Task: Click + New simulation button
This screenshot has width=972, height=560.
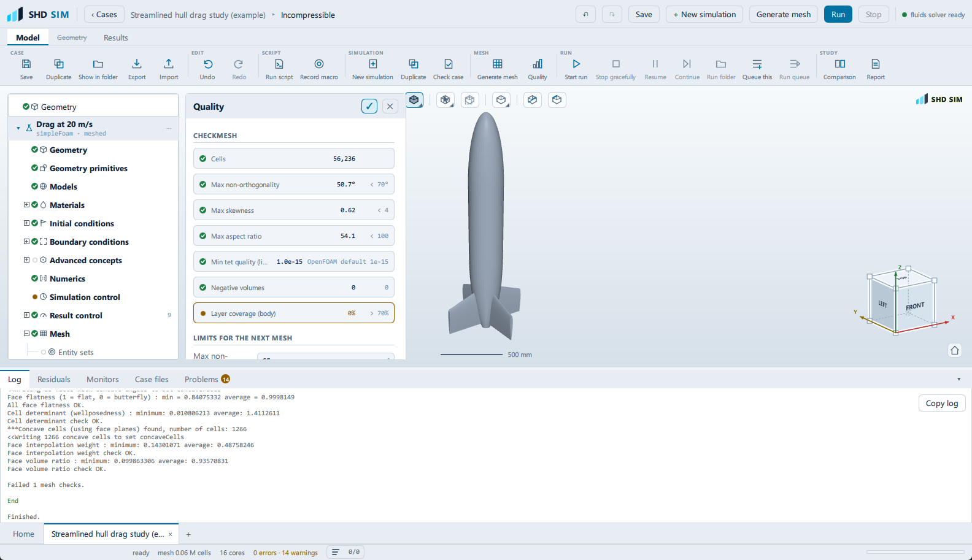Action: tap(704, 14)
